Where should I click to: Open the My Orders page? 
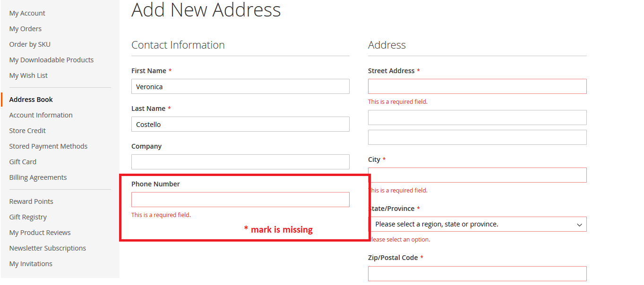pyautogui.click(x=25, y=28)
